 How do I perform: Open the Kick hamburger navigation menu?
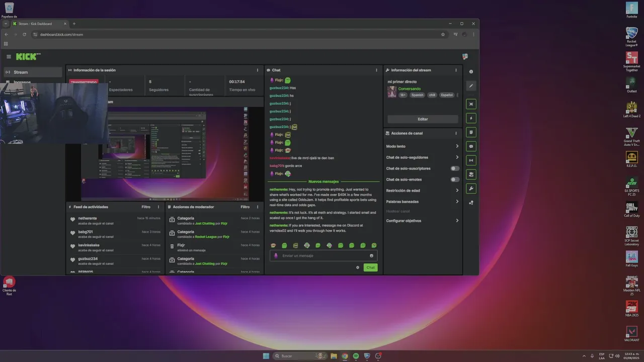coord(9,57)
